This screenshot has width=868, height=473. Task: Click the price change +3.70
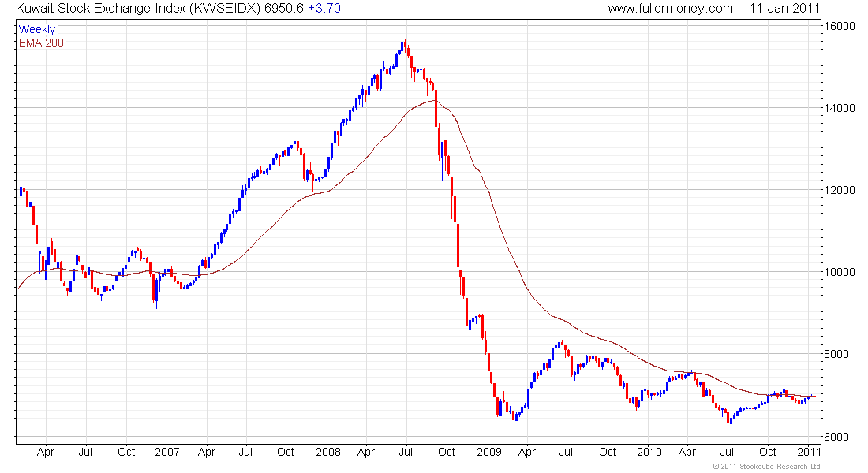324,9
